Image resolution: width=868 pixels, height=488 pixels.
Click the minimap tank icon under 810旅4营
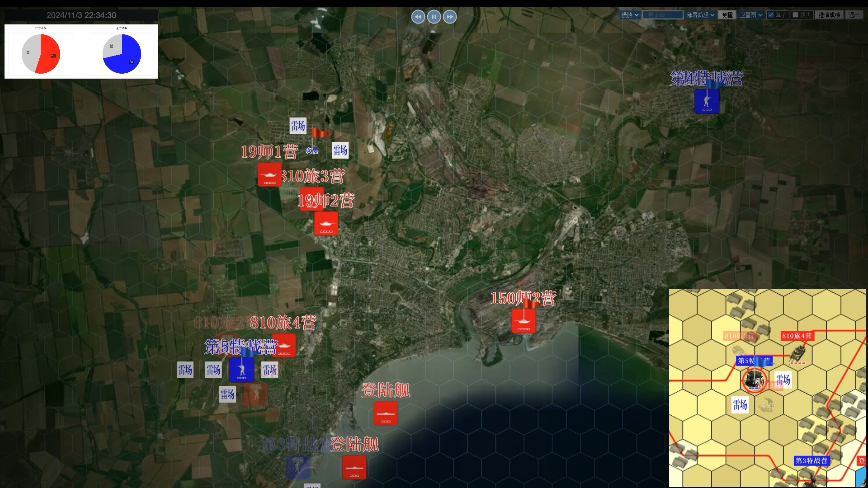click(x=798, y=355)
